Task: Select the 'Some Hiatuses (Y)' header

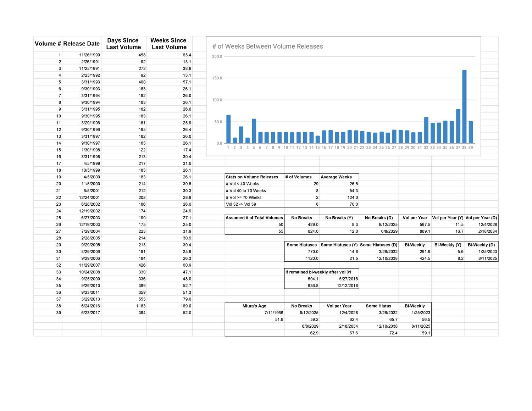Action: pyautogui.click(x=339, y=245)
